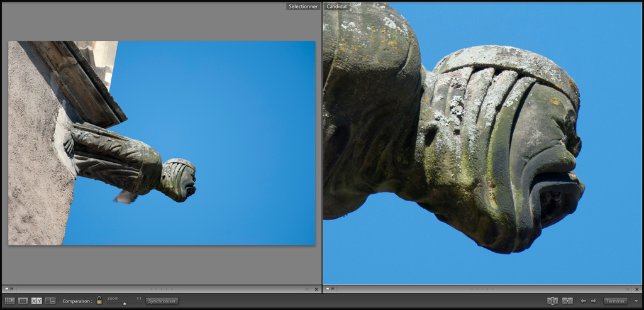Adjust the Zoom slider
The width and height of the screenshot is (644, 310).
point(125,303)
